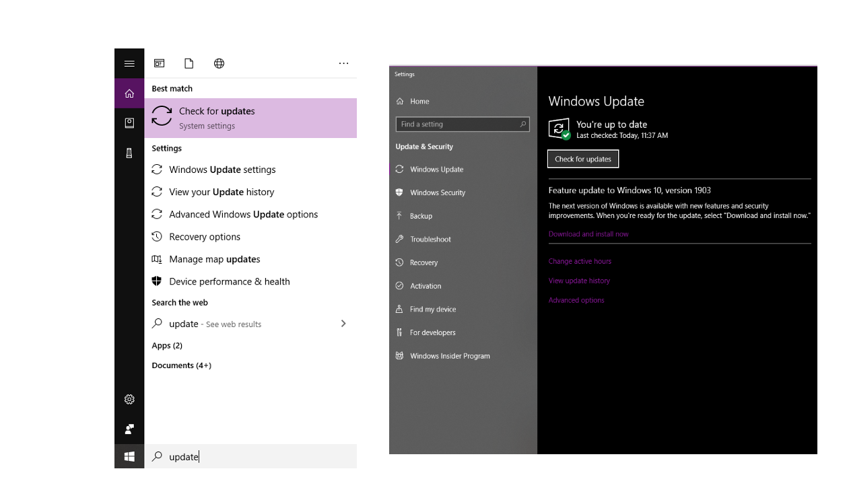The image size is (847, 504).
Task: Click the Last checked: Today, 11:37 AM text
Action: coord(622,135)
